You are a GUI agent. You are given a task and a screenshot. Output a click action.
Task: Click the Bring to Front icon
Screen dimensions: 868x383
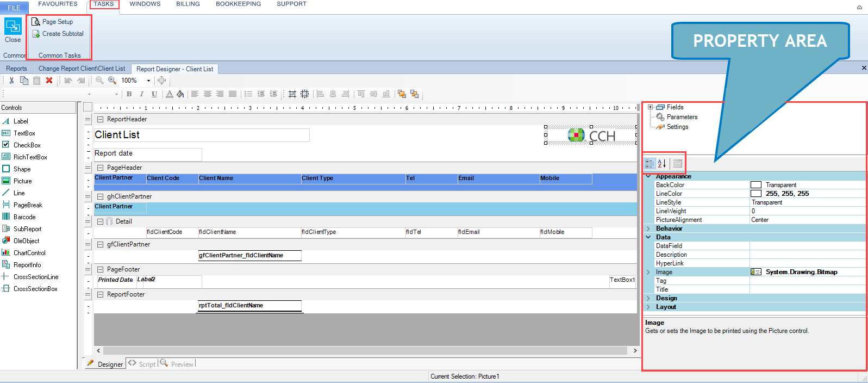(x=402, y=94)
